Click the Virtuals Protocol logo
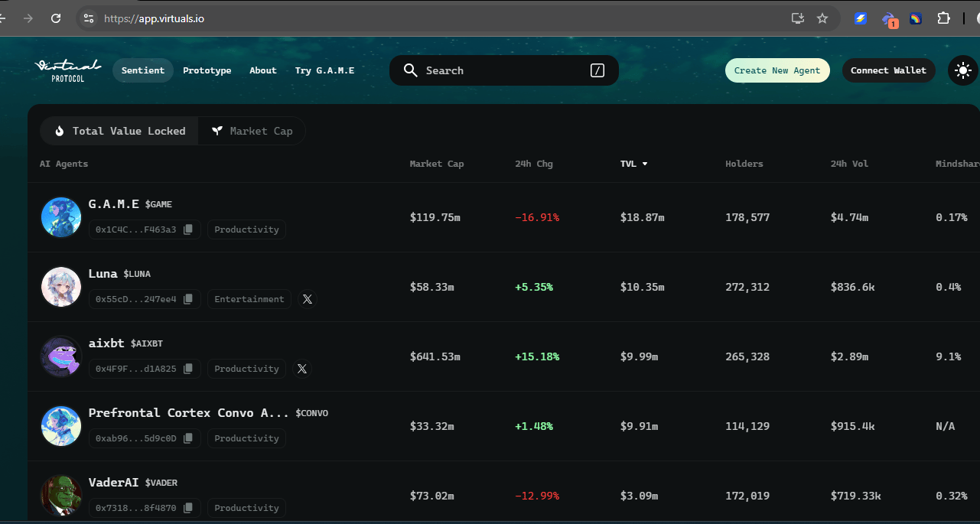980x524 pixels. click(x=67, y=70)
